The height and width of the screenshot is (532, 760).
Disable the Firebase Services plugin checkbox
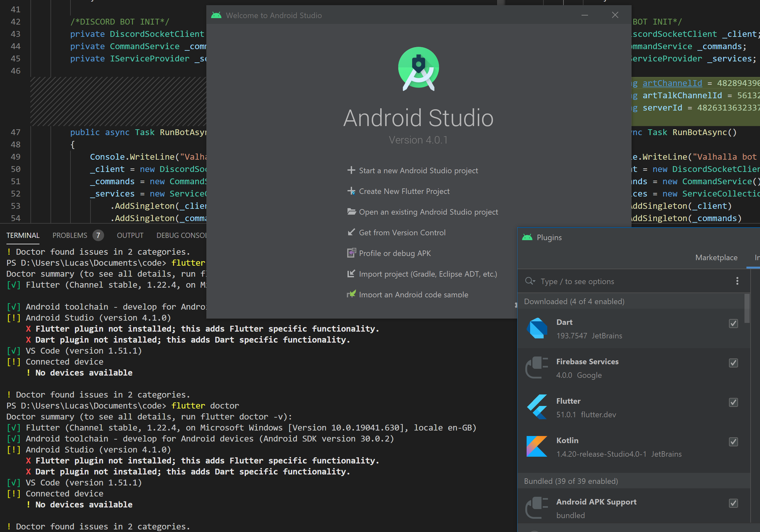[x=733, y=363]
